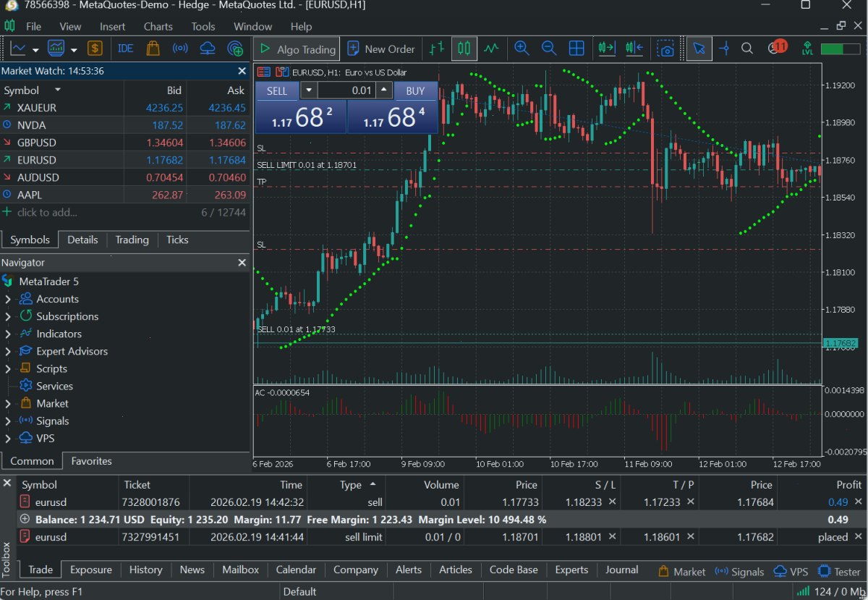868x600 pixels.
Task: Open the screenshot camera icon
Action: pyautogui.click(x=665, y=48)
